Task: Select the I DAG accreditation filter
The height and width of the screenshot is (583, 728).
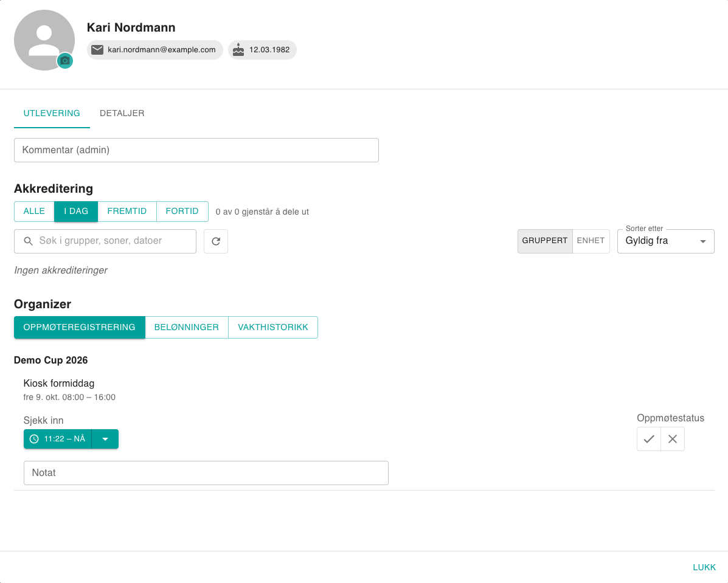Action: (x=76, y=211)
